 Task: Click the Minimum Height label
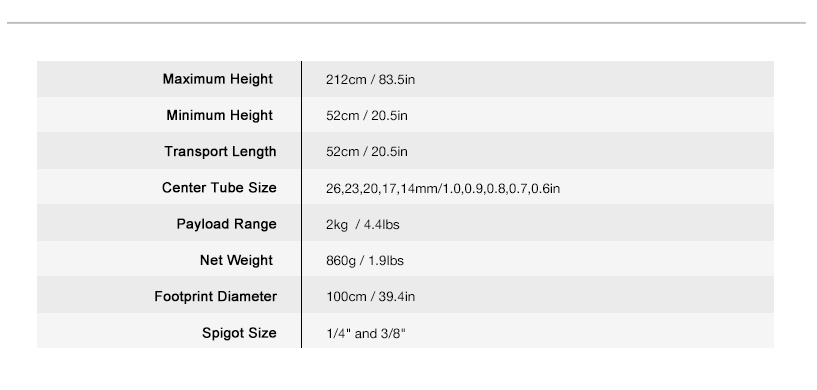(x=219, y=115)
